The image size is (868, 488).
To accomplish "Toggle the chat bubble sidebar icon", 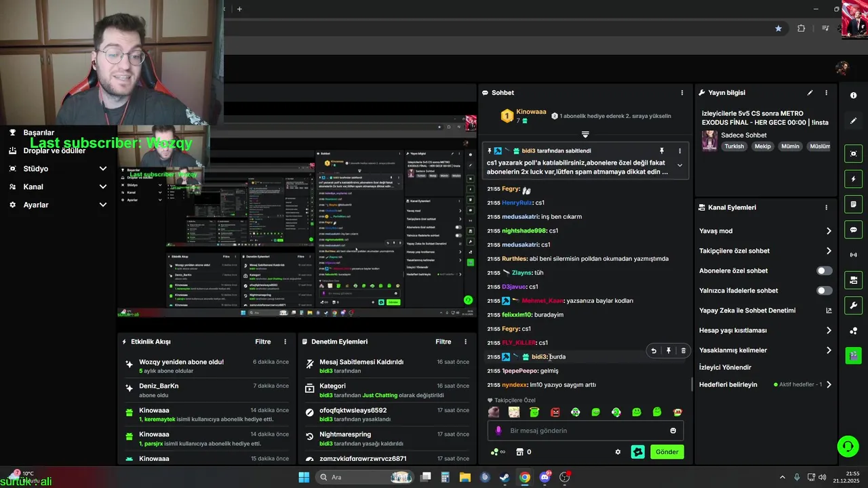I will (853, 230).
